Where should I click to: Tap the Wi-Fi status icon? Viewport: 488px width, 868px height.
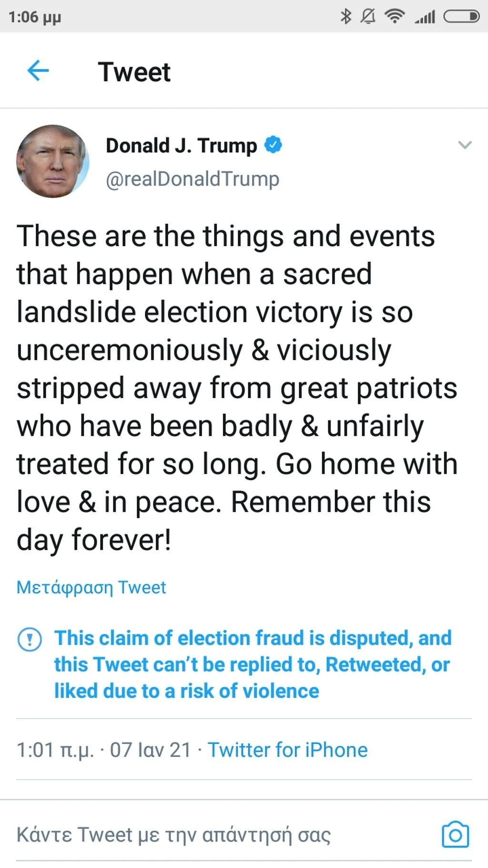point(394,17)
